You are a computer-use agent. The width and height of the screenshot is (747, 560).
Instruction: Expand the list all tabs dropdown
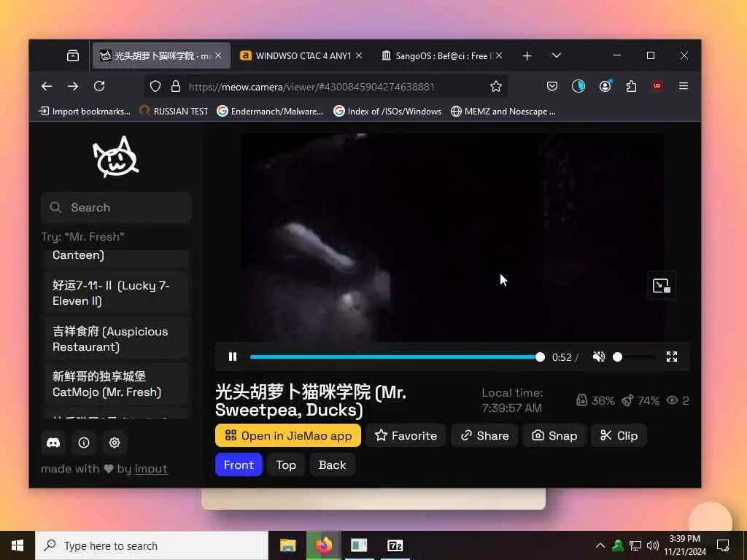(557, 55)
